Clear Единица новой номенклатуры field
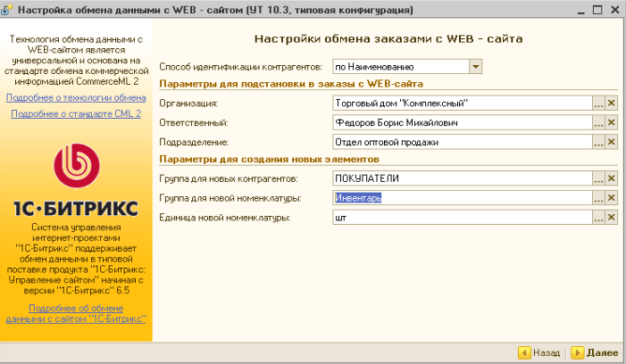 click(612, 216)
